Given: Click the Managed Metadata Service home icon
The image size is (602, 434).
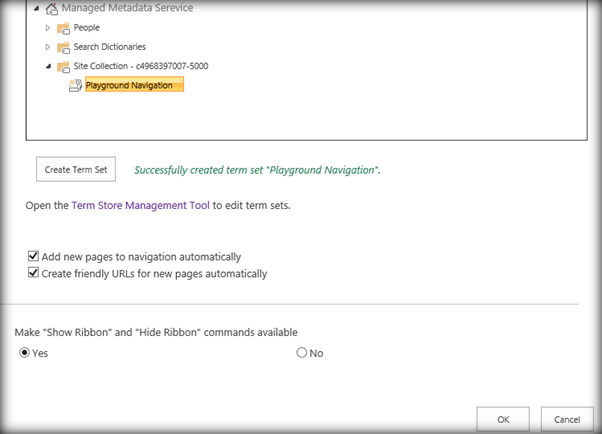Looking at the screenshot, I should 51,8.
